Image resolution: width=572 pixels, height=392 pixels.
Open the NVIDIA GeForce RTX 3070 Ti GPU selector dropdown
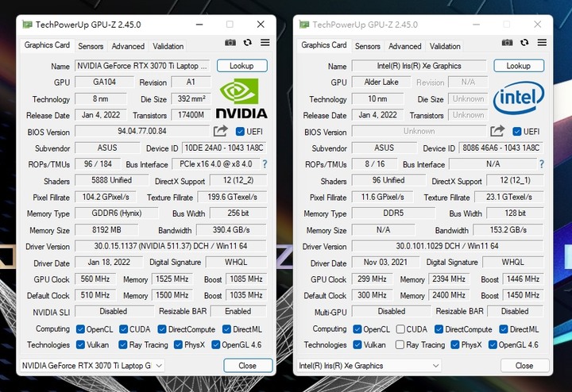92,365
